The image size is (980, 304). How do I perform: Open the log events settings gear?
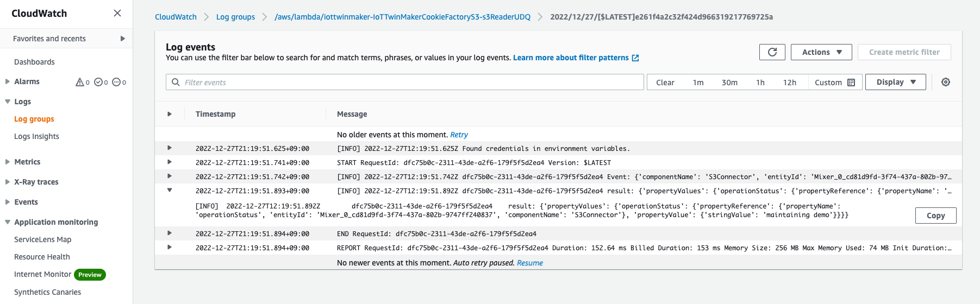[x=946, y=82]
